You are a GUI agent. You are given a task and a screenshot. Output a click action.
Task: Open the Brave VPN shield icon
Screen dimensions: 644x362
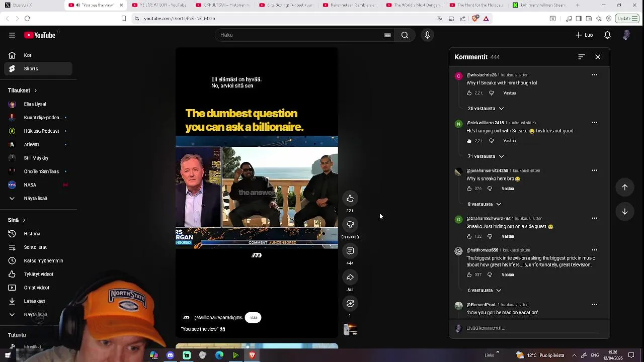click(609, 19)
